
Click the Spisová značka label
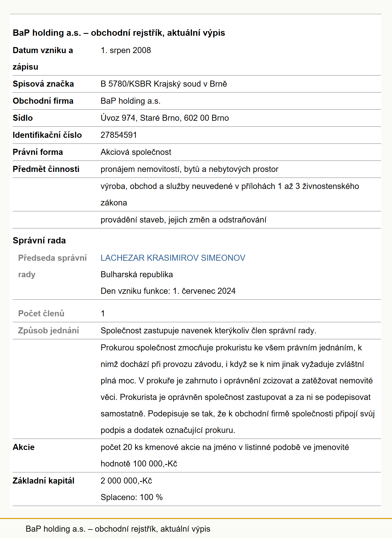(43, 84)
